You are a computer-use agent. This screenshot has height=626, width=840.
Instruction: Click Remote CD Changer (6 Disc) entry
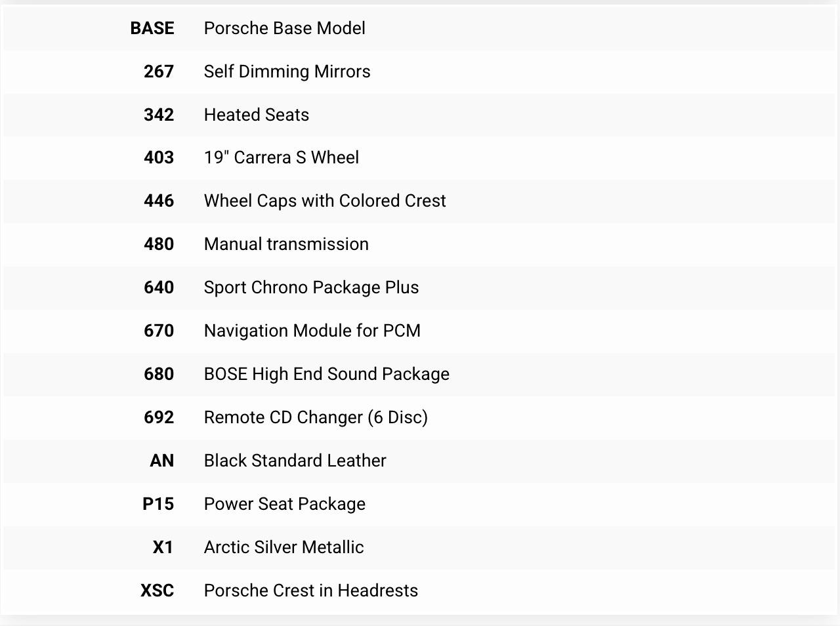click(315, 417)
